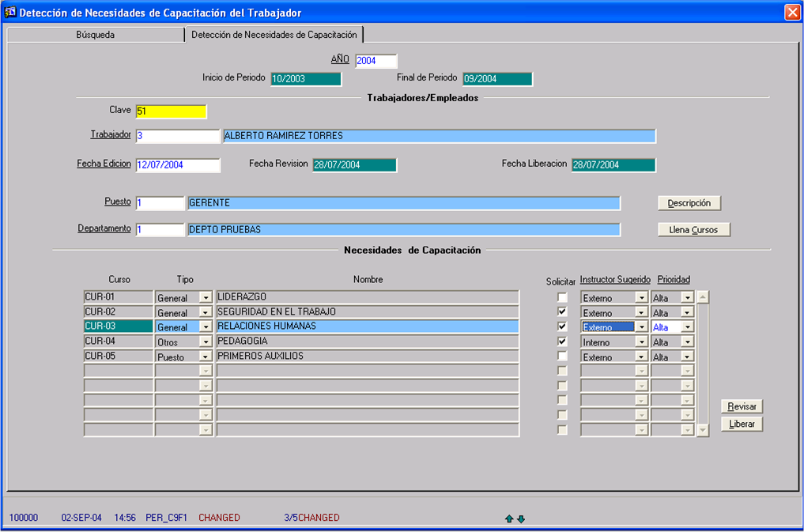Click the Llena Cursos button
Image resolution: width=804 pixels, height=532 pixels.
(x=693, y=230)
